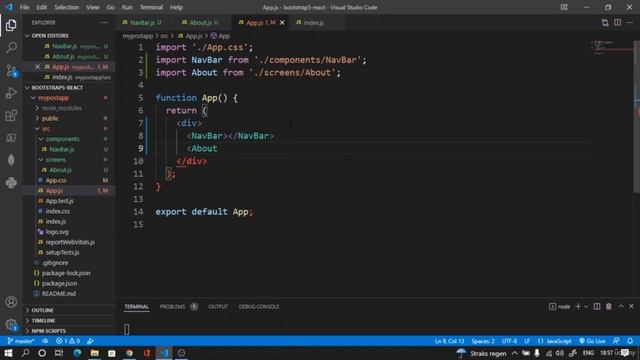Collapse the screens folder

56,160
